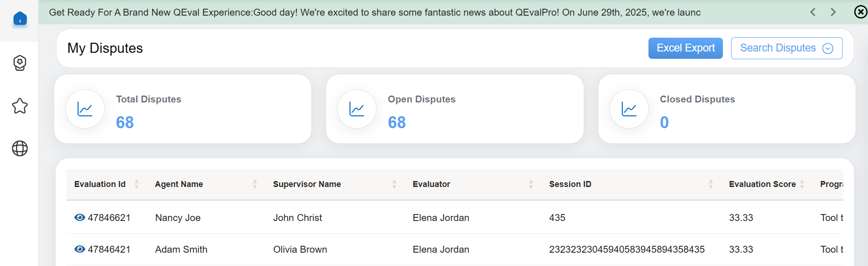The image size is (868, 266).
Task: Open the star favorites sidebar icon
Action: 20,106
